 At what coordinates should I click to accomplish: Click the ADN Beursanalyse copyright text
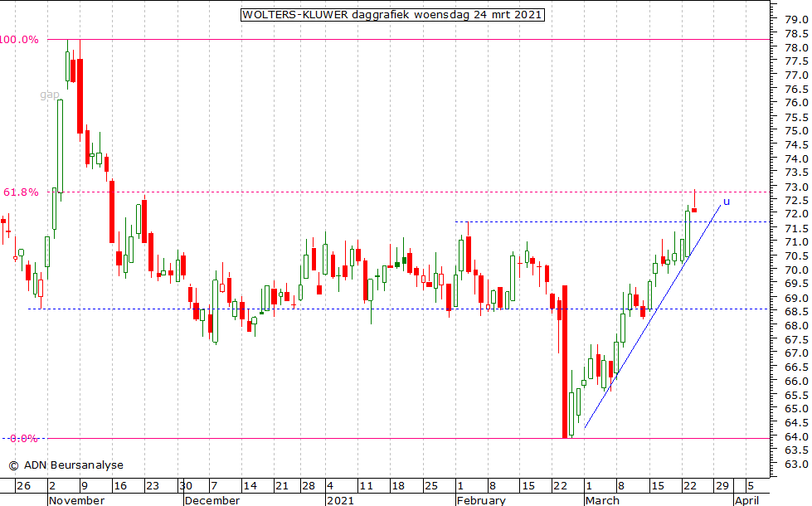pyautogui.click(x=66, y=465)
